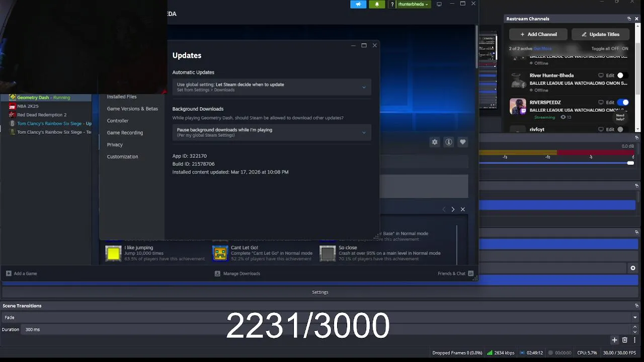The height and width of the screenshot is (362, 644).
Task: Click chat icon beside River Hunter-Bheda Edit
Action: tap(601, 75)
